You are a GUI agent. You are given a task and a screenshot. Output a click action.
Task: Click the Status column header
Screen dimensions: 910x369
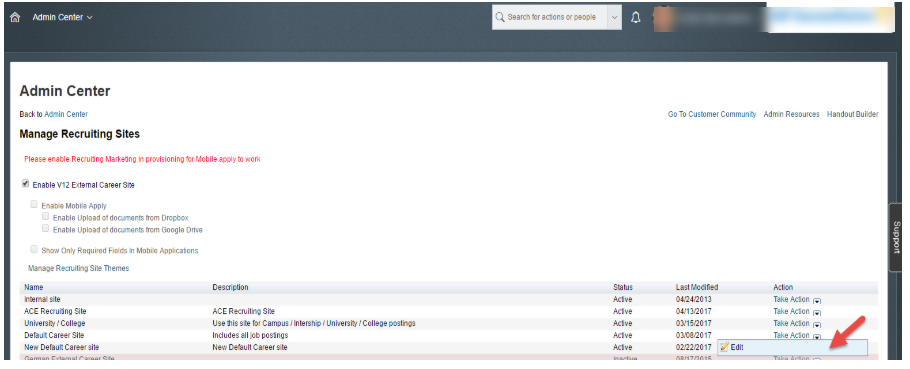coord(623,287)
